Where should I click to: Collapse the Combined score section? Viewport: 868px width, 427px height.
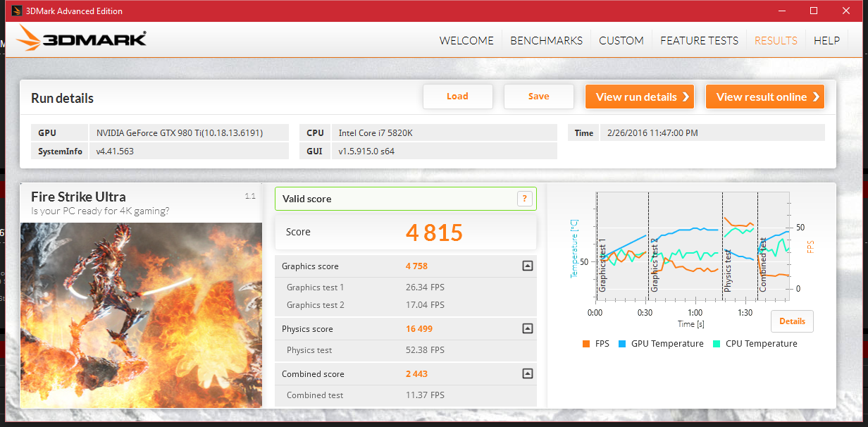click(x=527, y=373)
